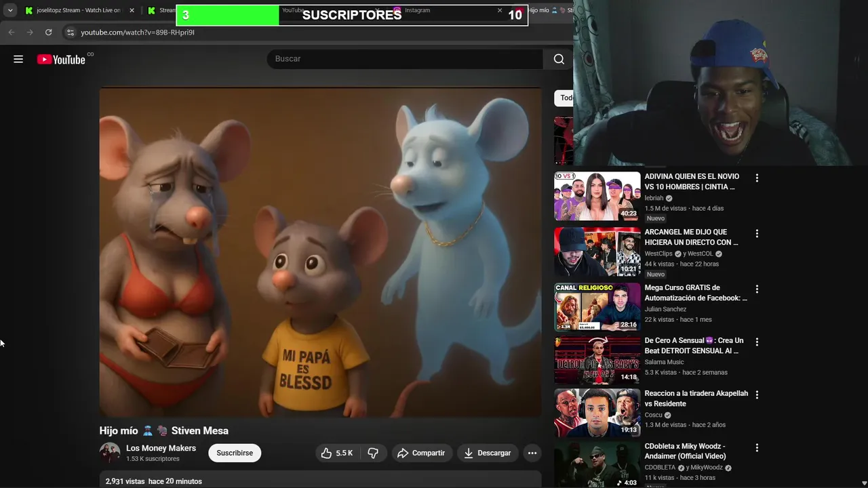
Task: Open the lebriah channel link
Action: [x=654, y=199]
